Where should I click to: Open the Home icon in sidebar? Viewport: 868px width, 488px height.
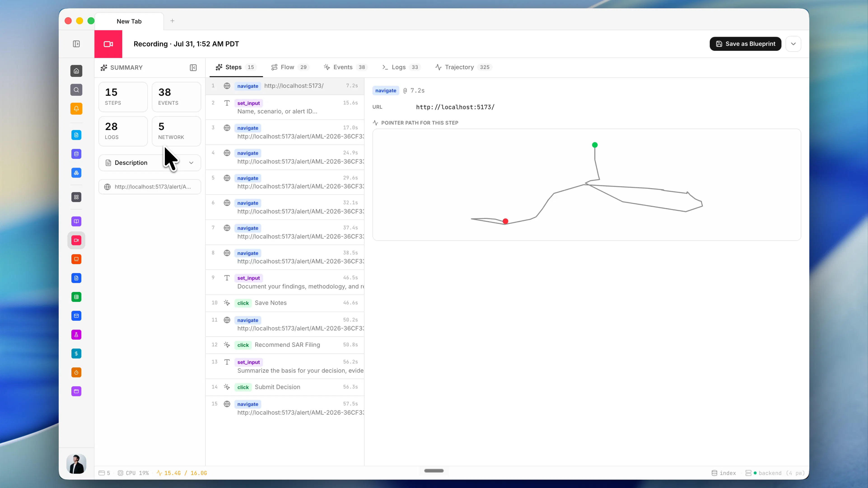pos(77,71)
